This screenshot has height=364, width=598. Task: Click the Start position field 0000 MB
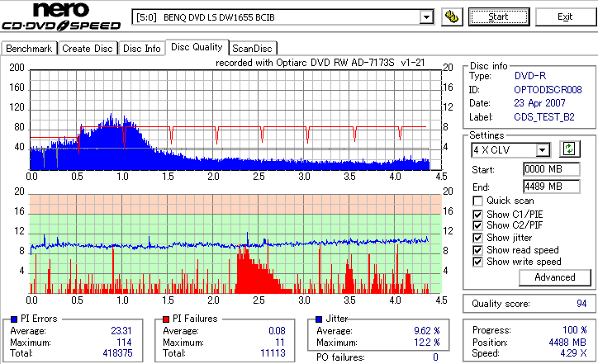(552, 169)
